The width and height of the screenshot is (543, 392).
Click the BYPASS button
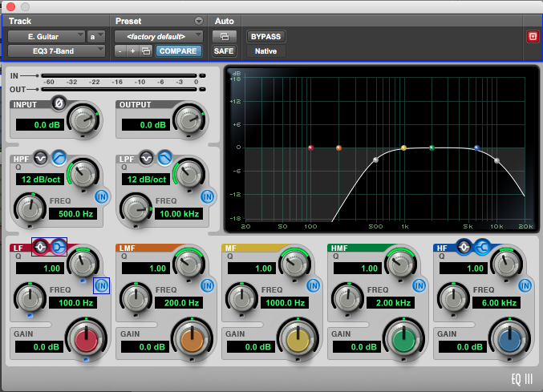(265, 36)
